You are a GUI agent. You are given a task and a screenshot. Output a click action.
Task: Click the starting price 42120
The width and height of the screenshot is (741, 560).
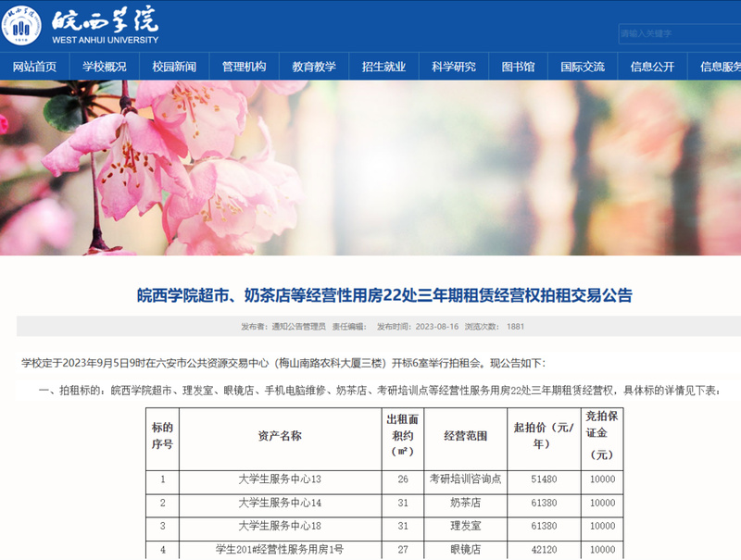[544, 550]
